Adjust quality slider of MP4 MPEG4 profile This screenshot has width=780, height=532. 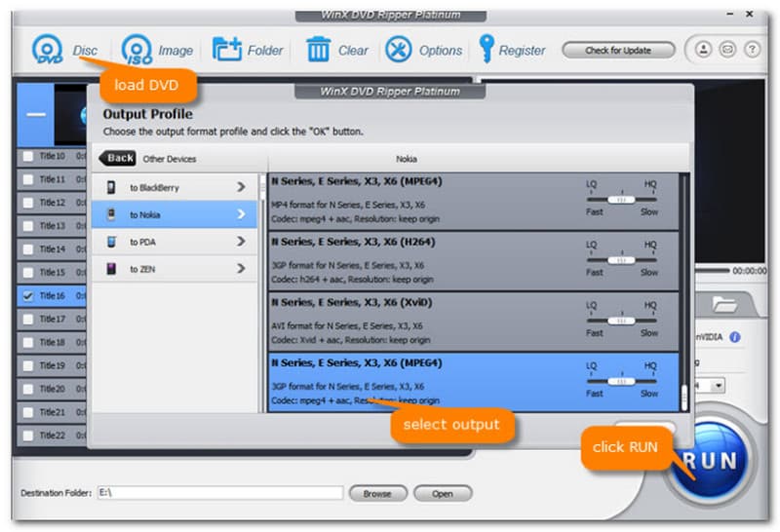[621, 200]
